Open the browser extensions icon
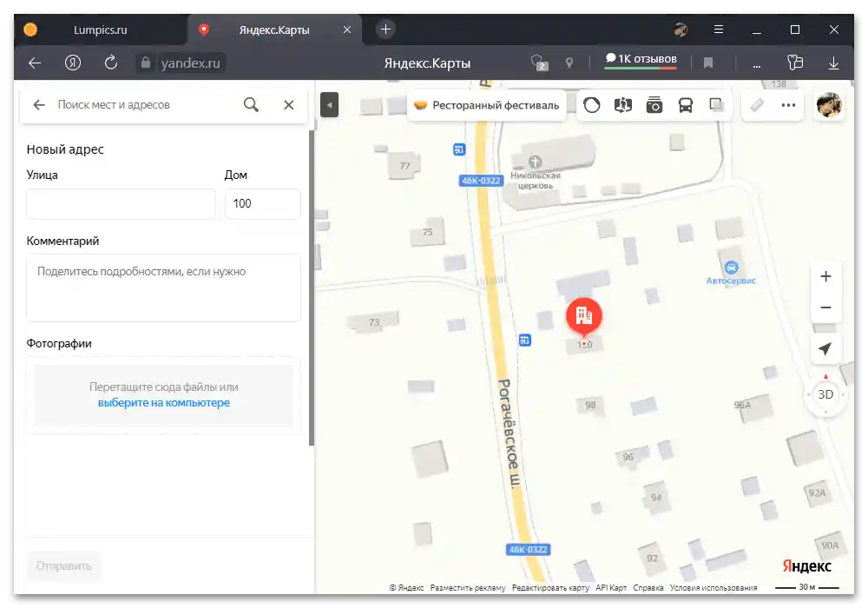 pos(795,63)
